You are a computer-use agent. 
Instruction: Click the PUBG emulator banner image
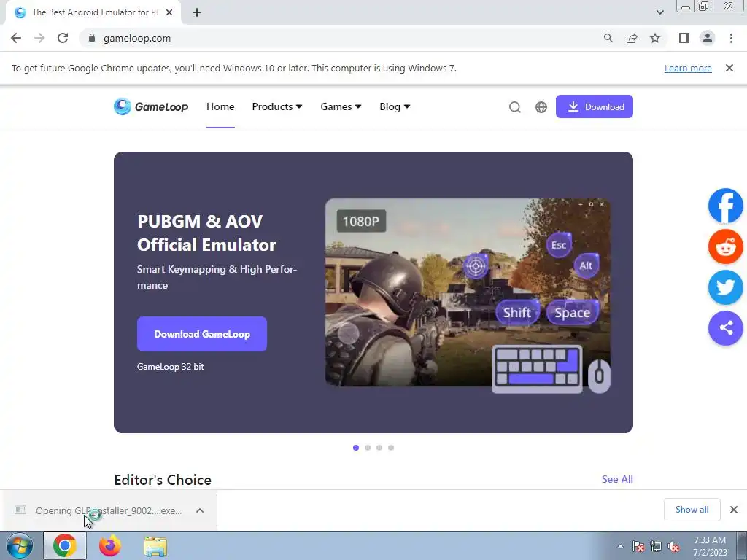[468, 295]
